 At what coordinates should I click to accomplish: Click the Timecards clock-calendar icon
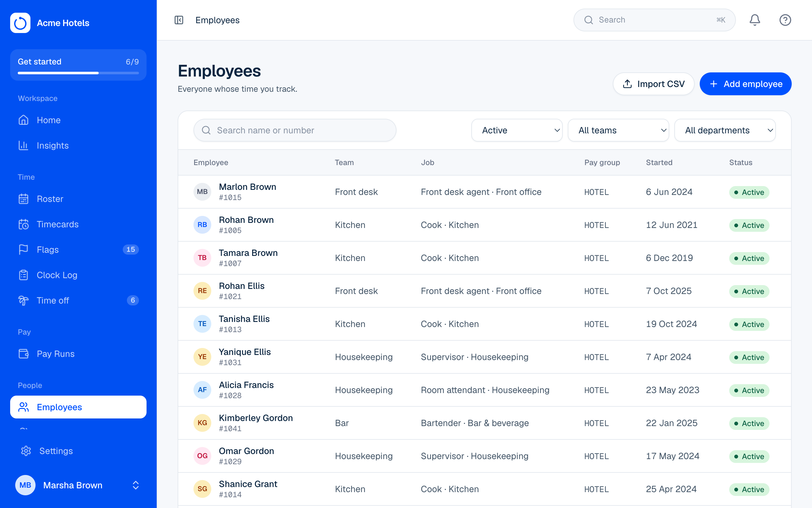point(23,224)
